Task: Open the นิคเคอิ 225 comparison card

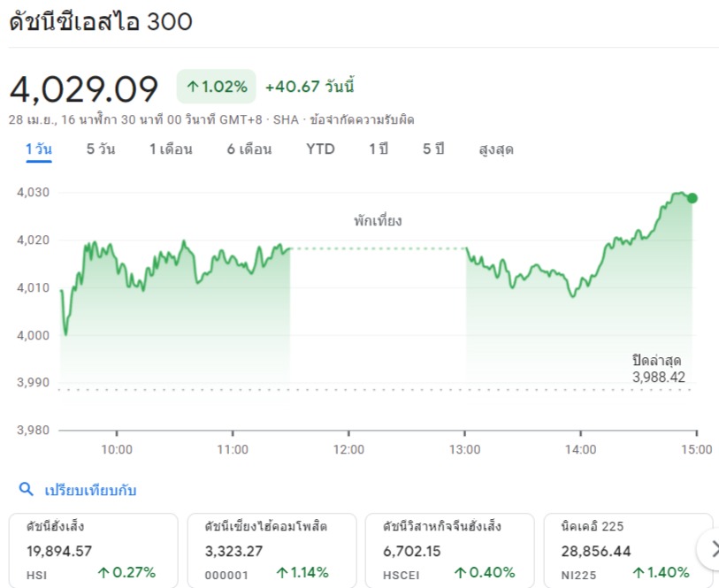Action: click(623, 549)
